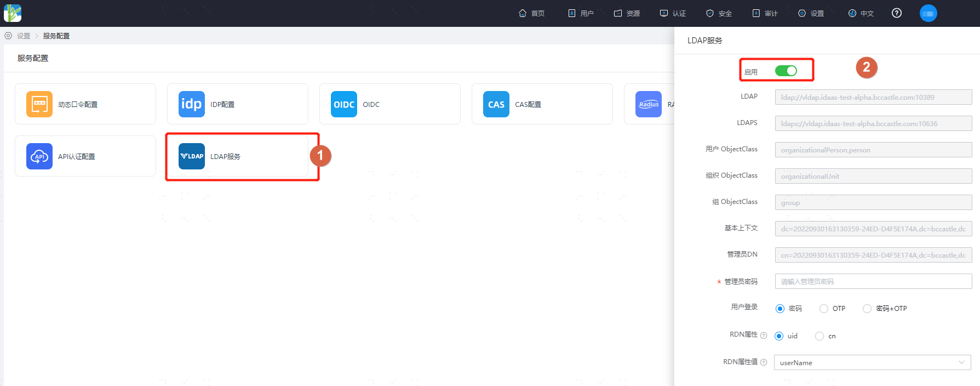Screen dimensions: 980x386
Task: Click the LDAP服务 icon
Action: [192, 156]
